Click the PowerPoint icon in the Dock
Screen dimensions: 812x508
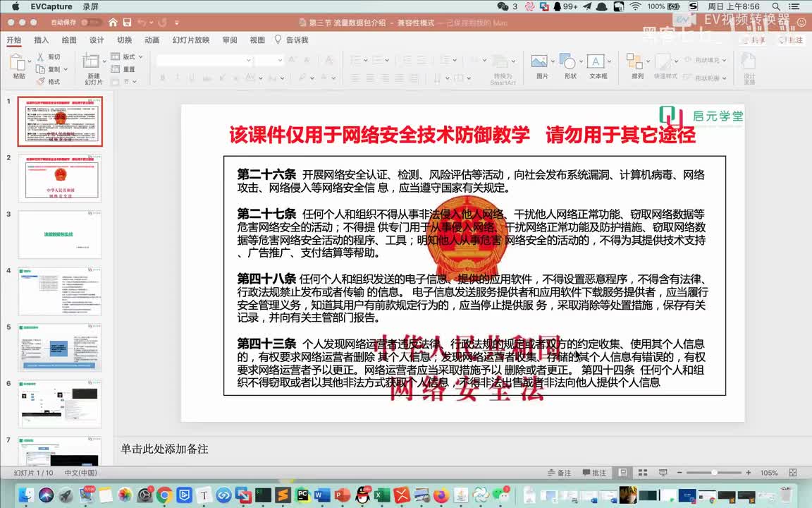[342, 495]
